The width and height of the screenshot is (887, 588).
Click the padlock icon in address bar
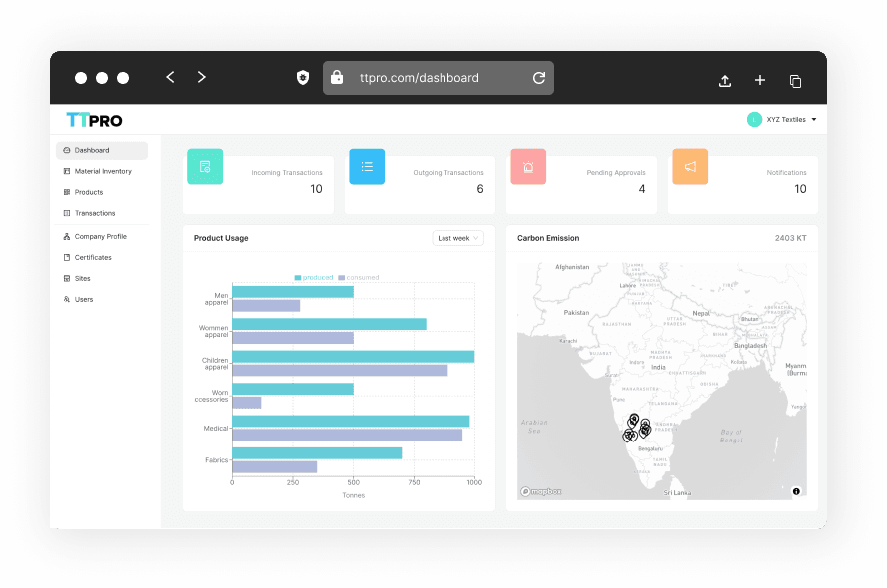[337, 77]
